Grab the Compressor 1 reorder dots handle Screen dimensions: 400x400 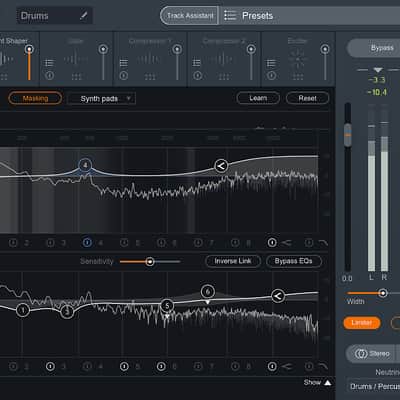pos(150,77)
